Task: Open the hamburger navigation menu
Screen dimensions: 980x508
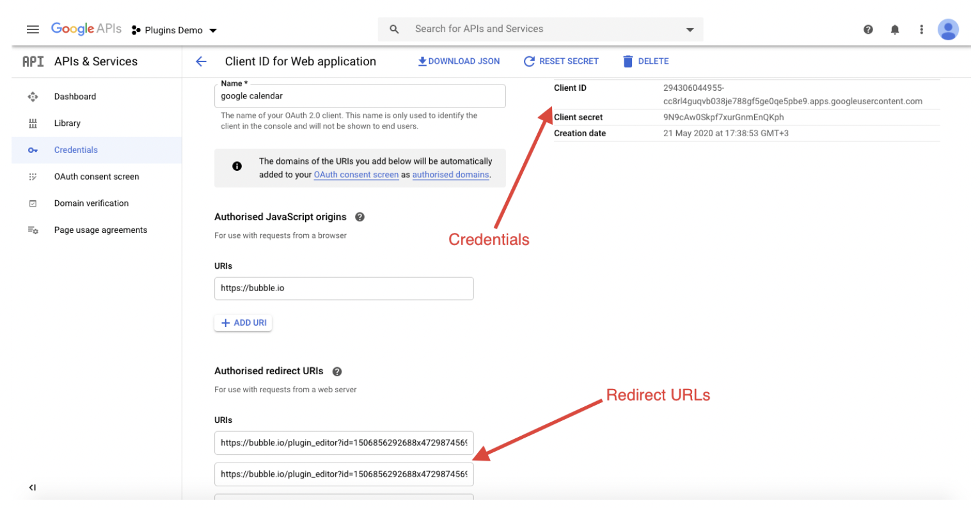Action: pos(33,29)
